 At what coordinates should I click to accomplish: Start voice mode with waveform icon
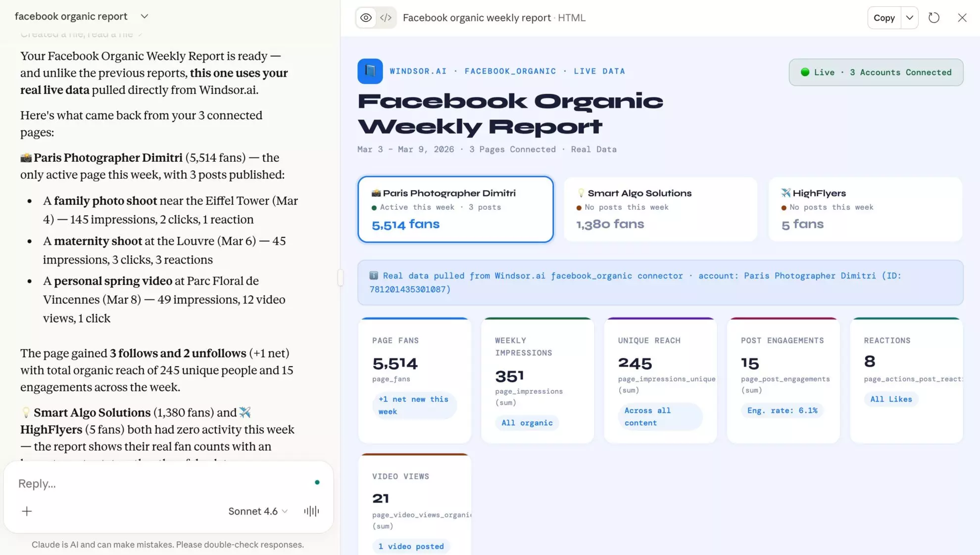click(x=311, y=511)
